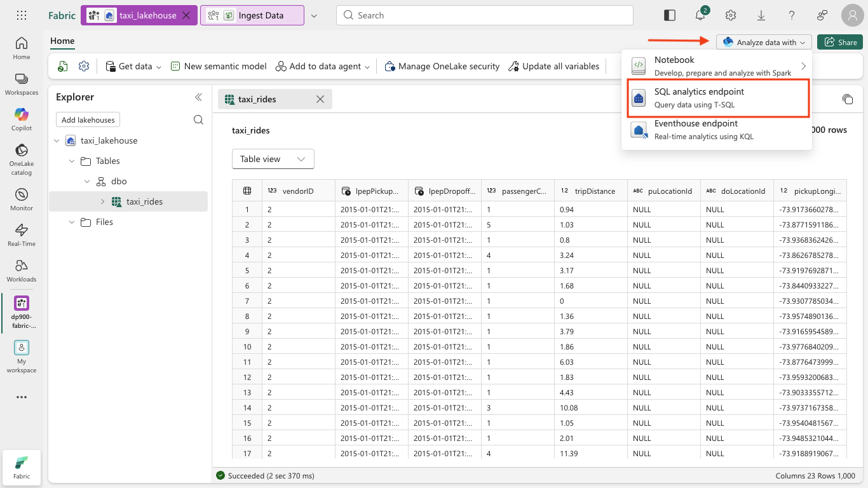The width and height of the screenshot is (868, 488).
Task: Collapse the Tables folder
Action: (x=71, y=161)
